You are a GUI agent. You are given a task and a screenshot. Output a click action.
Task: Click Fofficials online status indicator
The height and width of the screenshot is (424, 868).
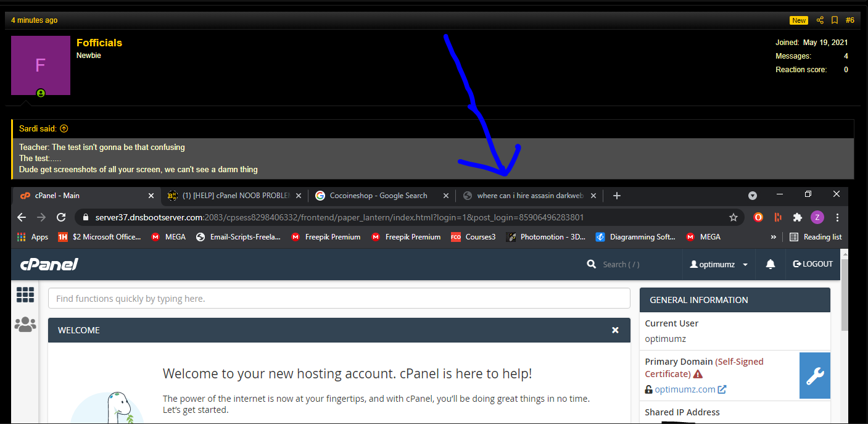[x=41, y=93]
